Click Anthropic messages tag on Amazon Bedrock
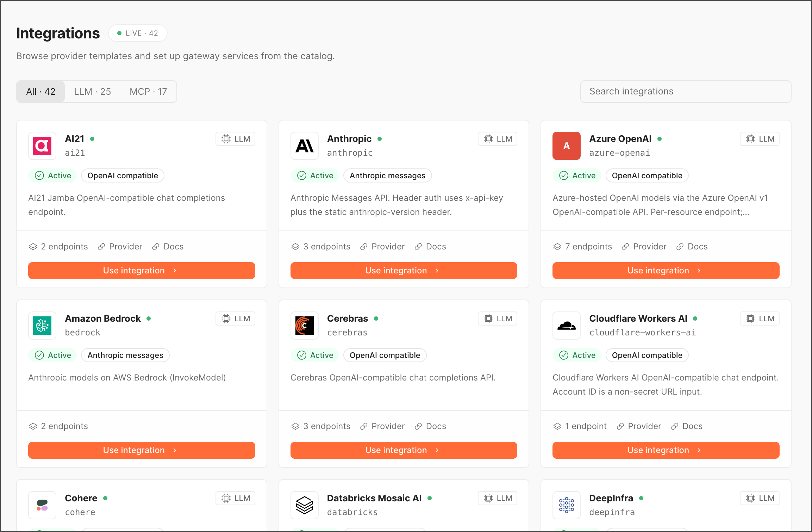Viewport: 812px width, 532px height. click(x=125, y=355)
